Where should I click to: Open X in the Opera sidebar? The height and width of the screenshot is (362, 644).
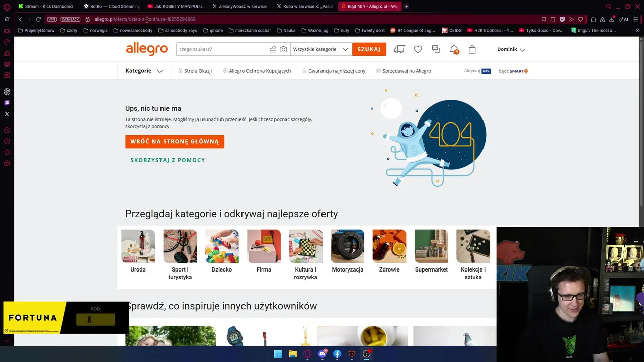[7, 114]
